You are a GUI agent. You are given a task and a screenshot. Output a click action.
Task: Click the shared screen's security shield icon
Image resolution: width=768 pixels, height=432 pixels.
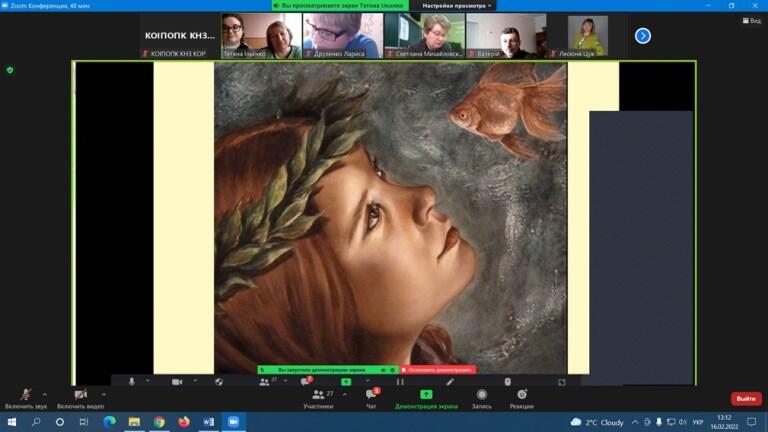[x=219, y=382]
